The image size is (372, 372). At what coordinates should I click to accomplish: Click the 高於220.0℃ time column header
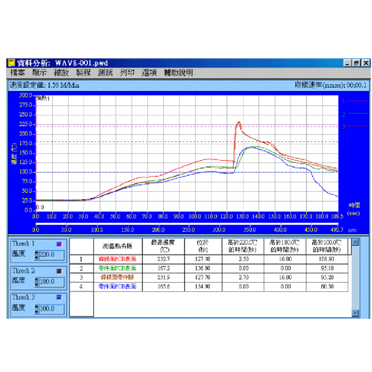243,246
